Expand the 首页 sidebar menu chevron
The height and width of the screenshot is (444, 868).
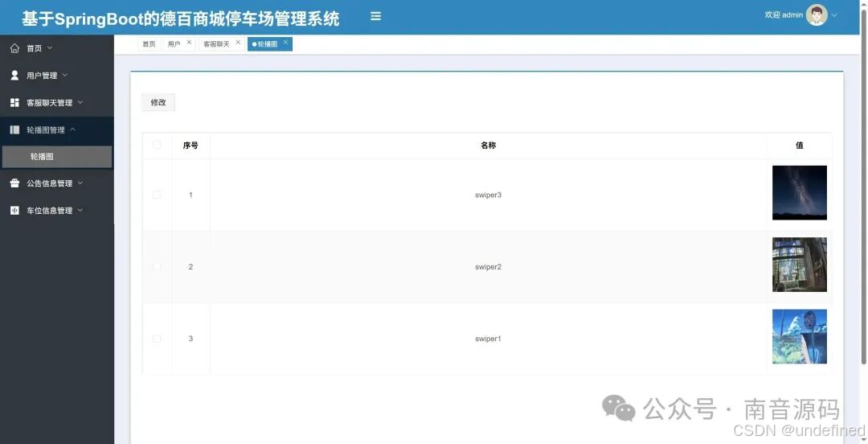click(50, 48)
